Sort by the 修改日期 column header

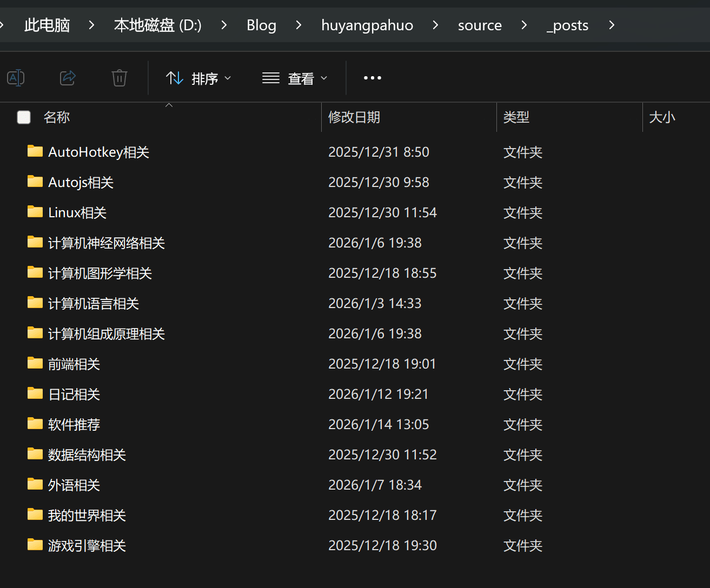[x=354, y=117]
